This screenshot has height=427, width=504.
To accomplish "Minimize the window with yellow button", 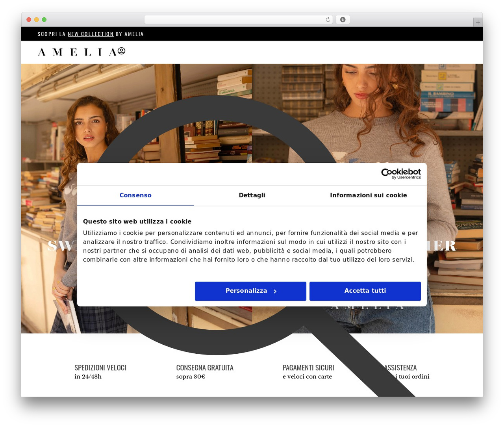I will tap(36, 20).
